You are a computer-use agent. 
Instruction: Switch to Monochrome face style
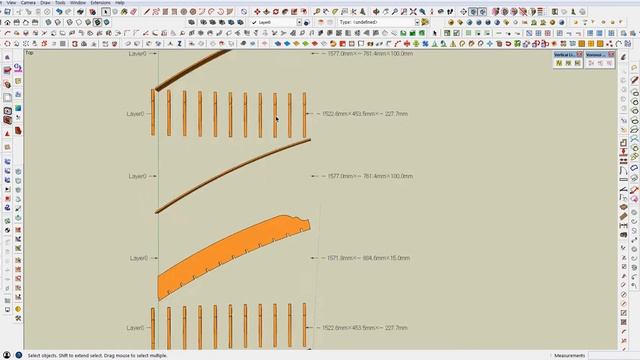(x=107, y=22)
